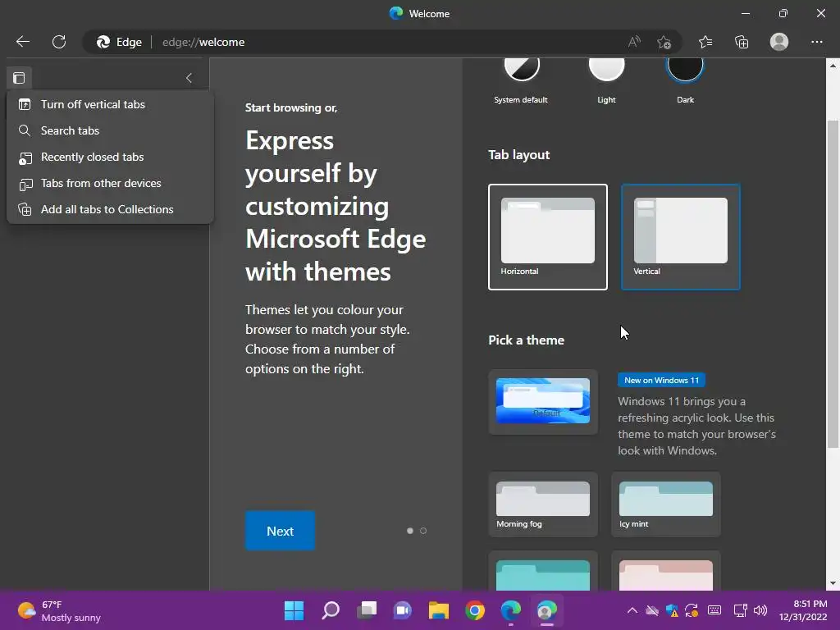Choose the Vertical tab layout

click(680, 237)
